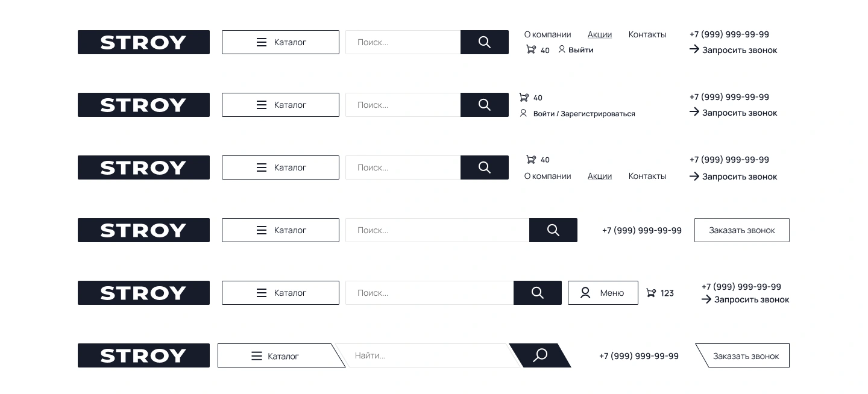Click the STROY logo in the second header

(143, 105)
